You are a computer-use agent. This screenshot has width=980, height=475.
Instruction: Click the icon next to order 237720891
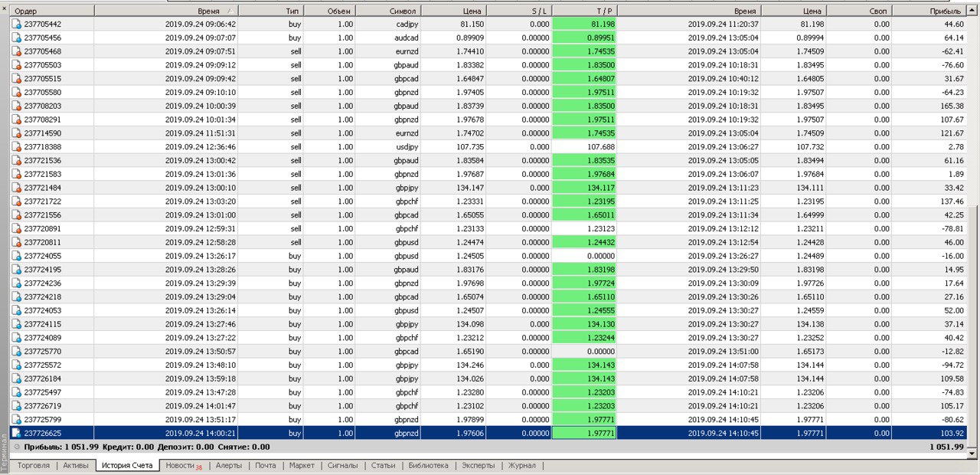coord(16,228)
